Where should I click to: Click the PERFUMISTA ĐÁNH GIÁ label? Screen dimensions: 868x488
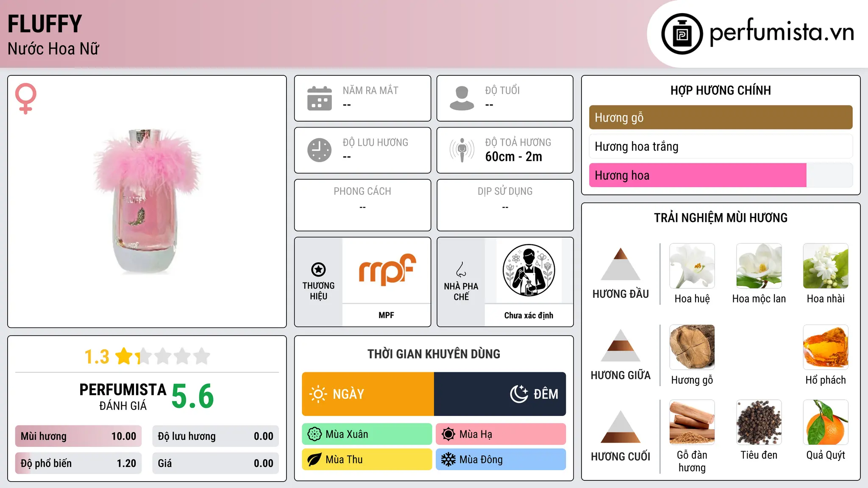click(123, 396)
